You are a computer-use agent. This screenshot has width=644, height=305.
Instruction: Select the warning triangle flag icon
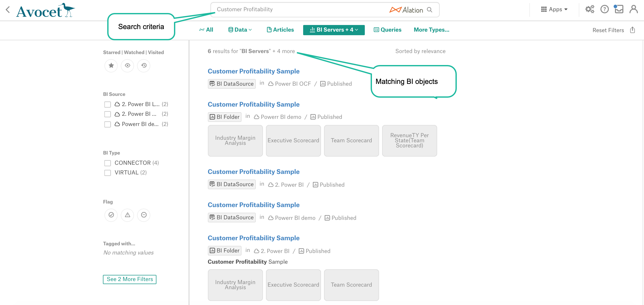127,215
